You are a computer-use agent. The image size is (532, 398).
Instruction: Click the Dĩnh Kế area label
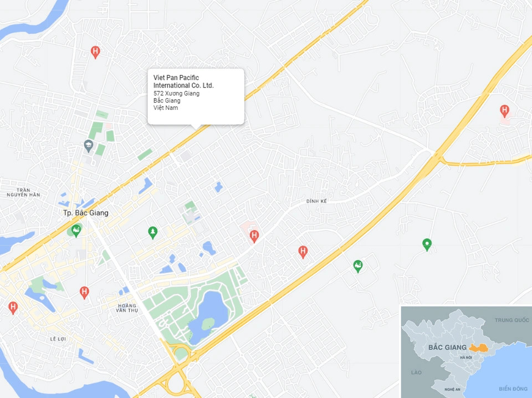point(316,201)
